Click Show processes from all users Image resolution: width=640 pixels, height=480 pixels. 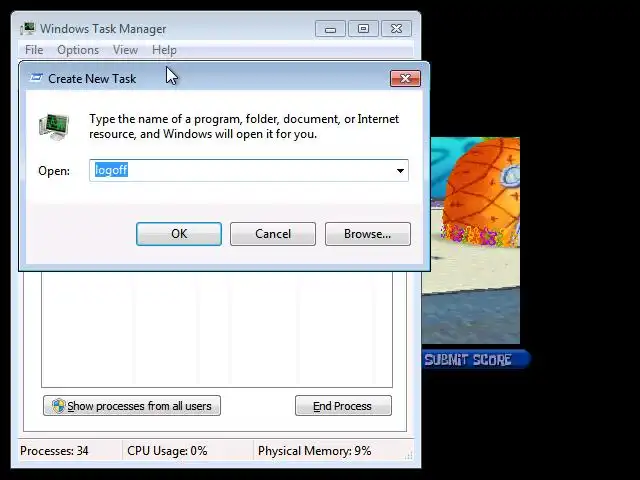(132, 406)
